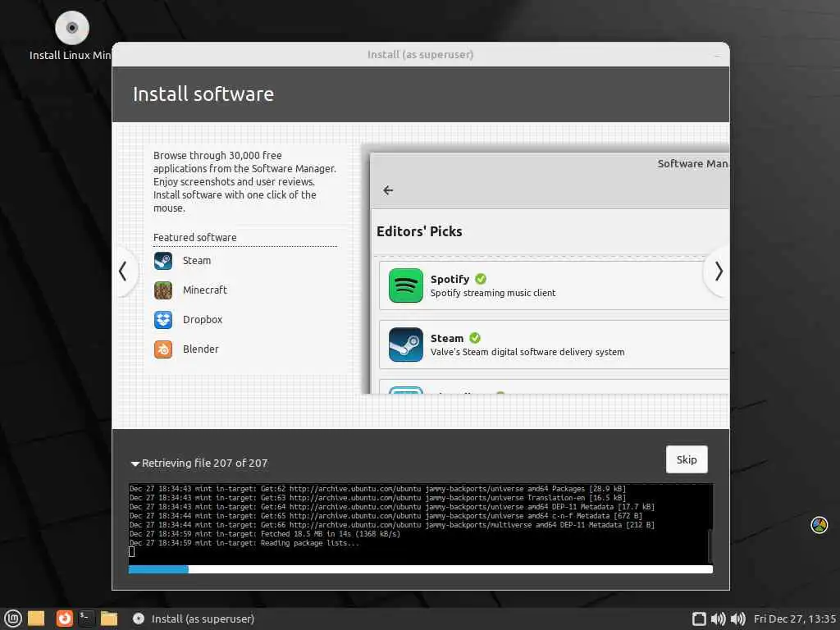Click the second speaker icon in system tray

click(738, 619)
